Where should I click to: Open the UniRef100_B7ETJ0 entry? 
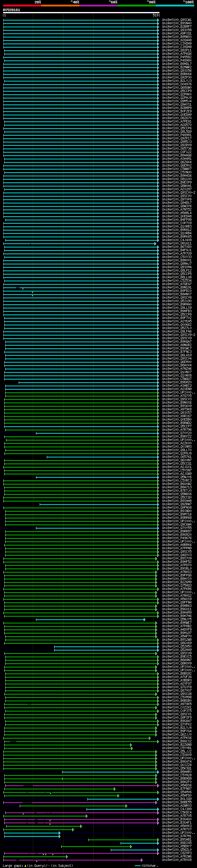pyautogui.click(x=176, y=491)
